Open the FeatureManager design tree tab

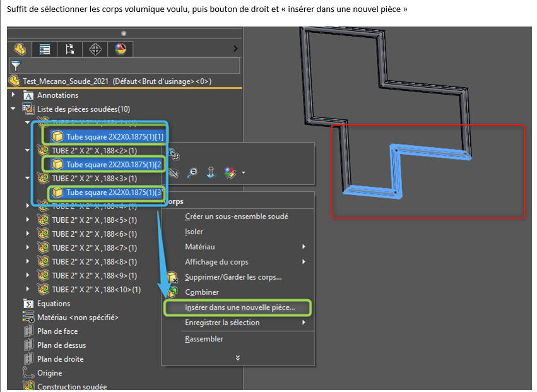click(x=20, y=49)
